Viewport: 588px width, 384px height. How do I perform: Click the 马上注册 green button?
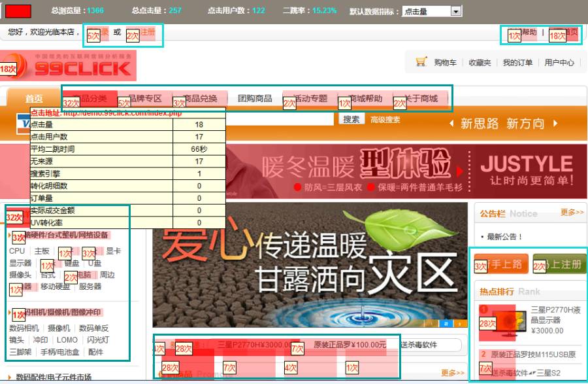(x=559, y=264)
